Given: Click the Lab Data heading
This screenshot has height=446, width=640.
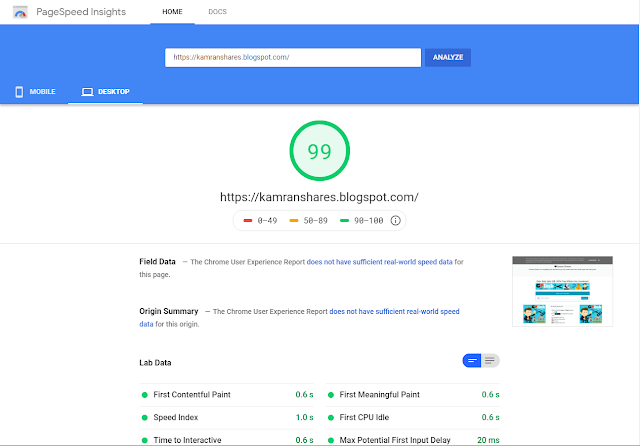Looking at the screenshot, I should click(x=155, y=363).
